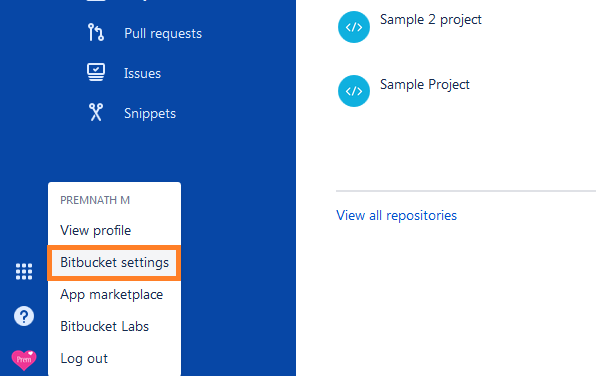Click the pink heart Prem avatar
The width and height of the screenshot is (596, 376).
(x=24, y=360)
